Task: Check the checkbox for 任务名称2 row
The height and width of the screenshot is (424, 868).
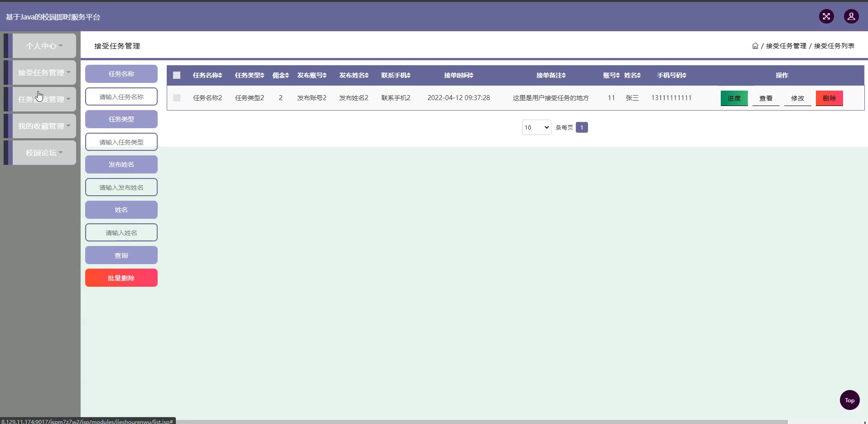Action: pyautogui.click(x=177, y=98)
